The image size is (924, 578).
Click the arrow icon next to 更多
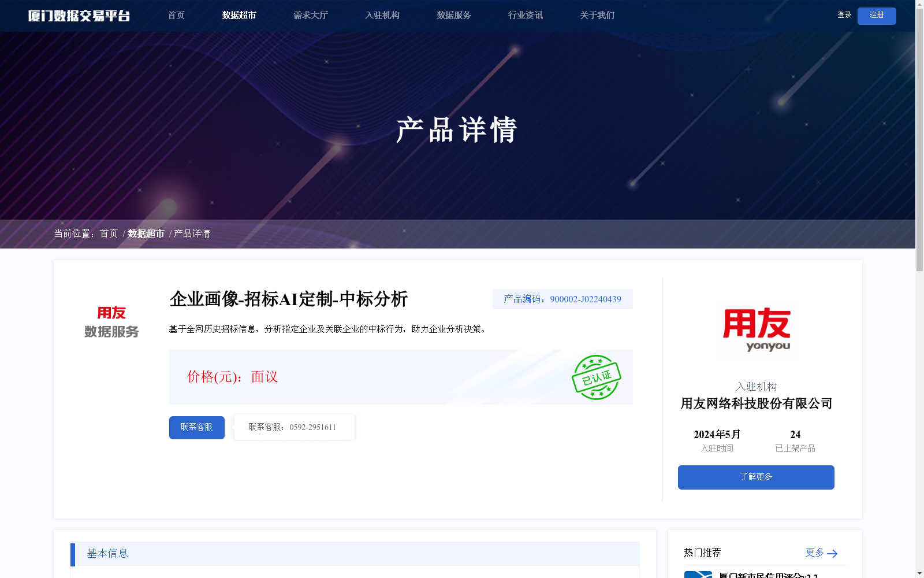pos(832,554)
